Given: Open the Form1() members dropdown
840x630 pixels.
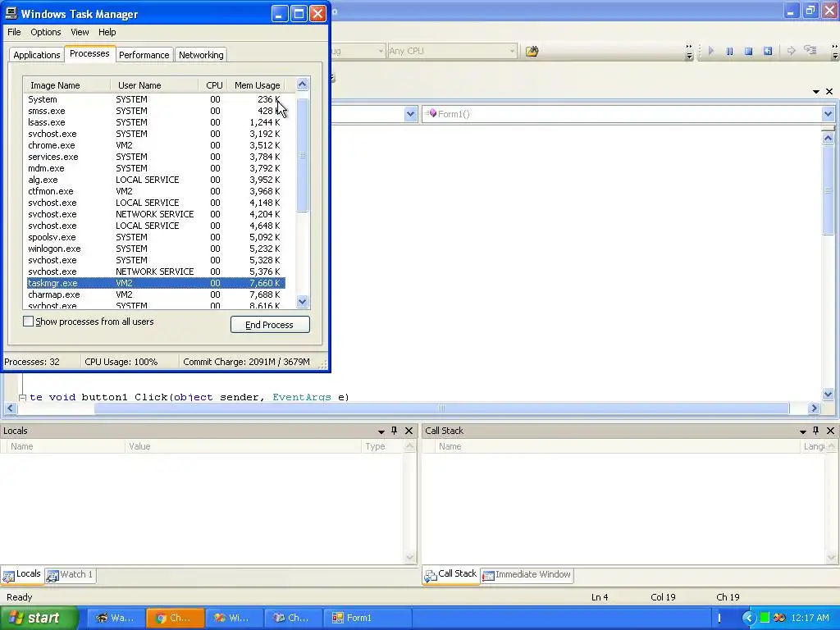Looking at the screenshot, I should coord(828,113).
